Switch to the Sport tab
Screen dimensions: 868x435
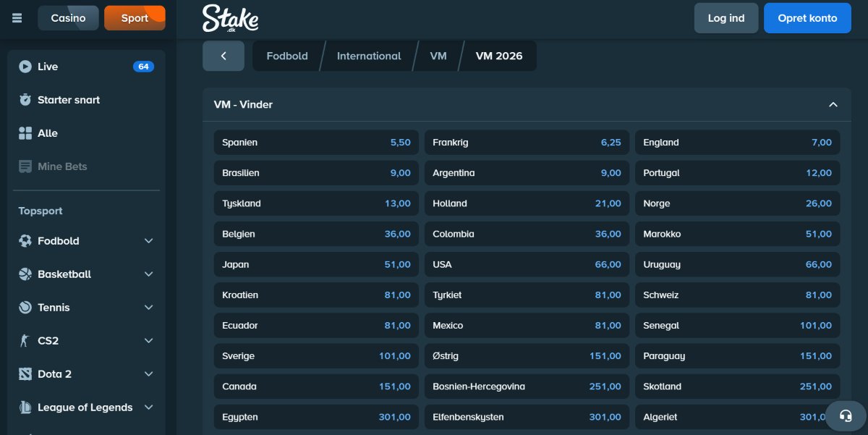[x=135, y=18]
